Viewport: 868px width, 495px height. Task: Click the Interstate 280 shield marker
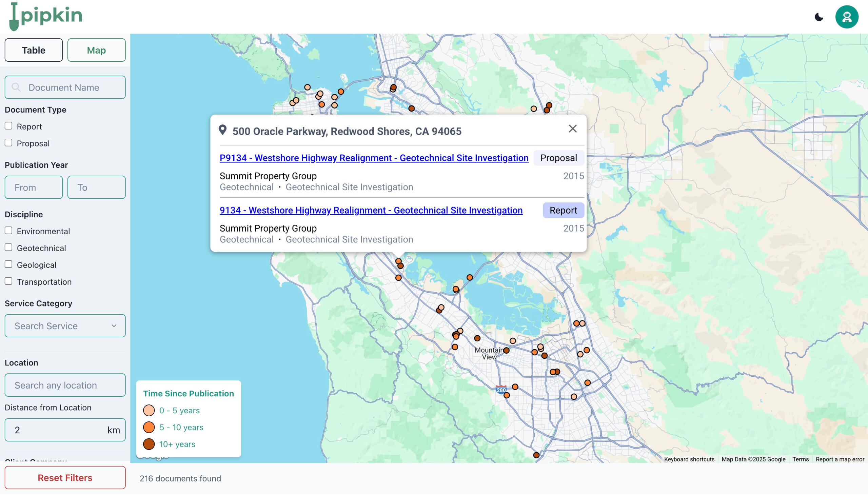[501, 390]
